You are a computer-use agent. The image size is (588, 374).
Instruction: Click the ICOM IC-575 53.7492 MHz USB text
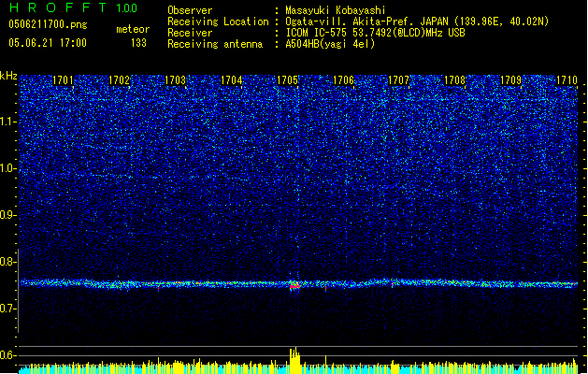(x=375, y=33)
